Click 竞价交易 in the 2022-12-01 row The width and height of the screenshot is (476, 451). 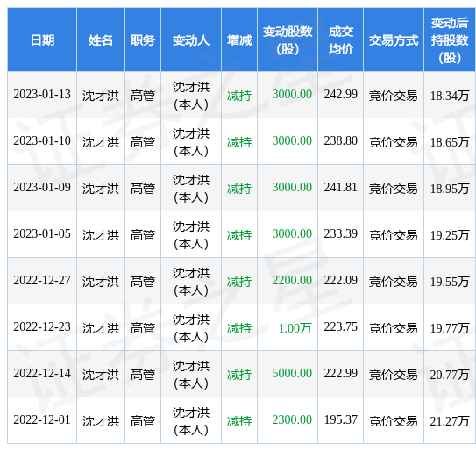[393, 421]
